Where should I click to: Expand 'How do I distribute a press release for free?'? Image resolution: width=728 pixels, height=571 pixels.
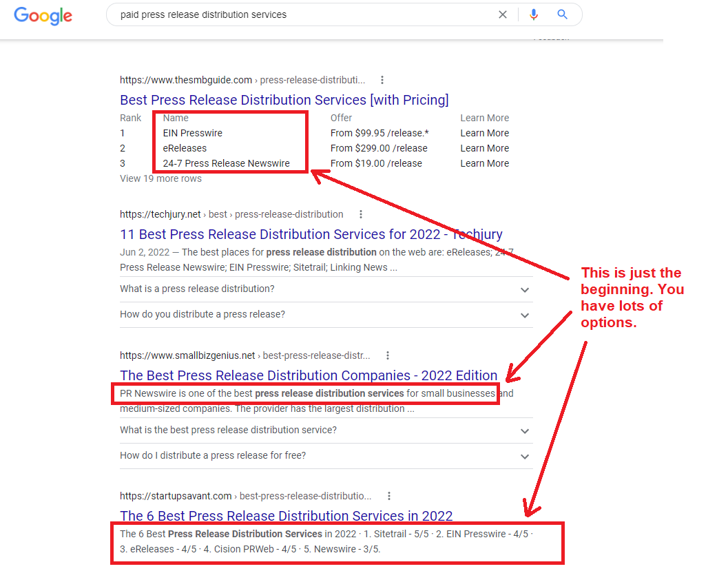point(326,456)
